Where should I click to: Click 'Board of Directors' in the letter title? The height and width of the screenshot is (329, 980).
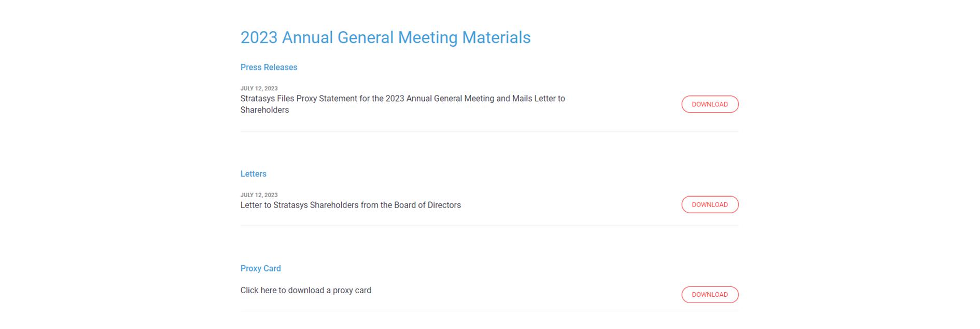coord(427,205)
